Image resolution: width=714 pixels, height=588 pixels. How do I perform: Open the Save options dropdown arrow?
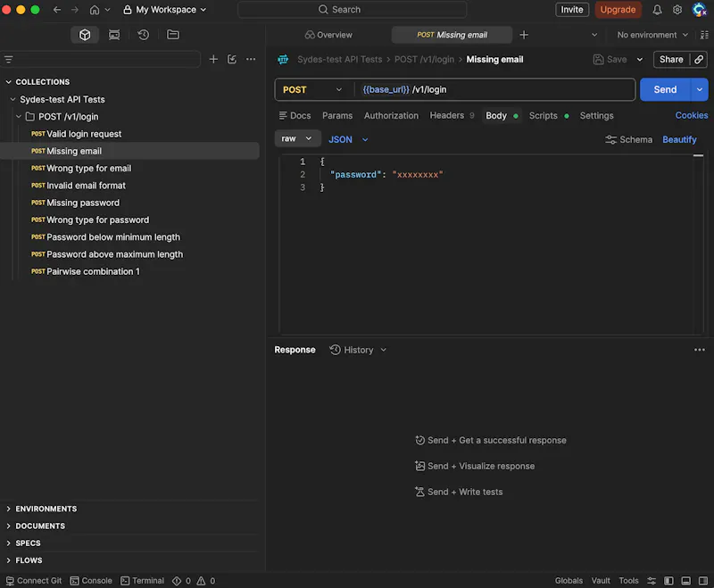(640, 60)
